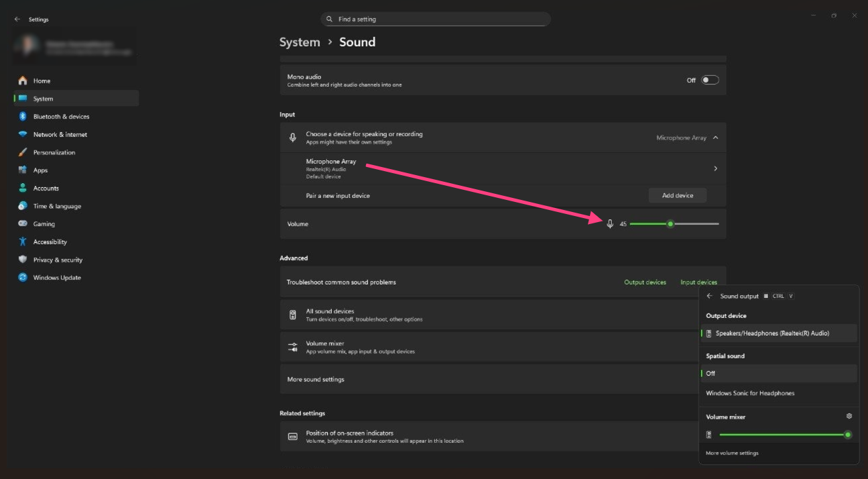Click the Find a setting search box
This screenshot has height=479, width=868.
(436, 19)
